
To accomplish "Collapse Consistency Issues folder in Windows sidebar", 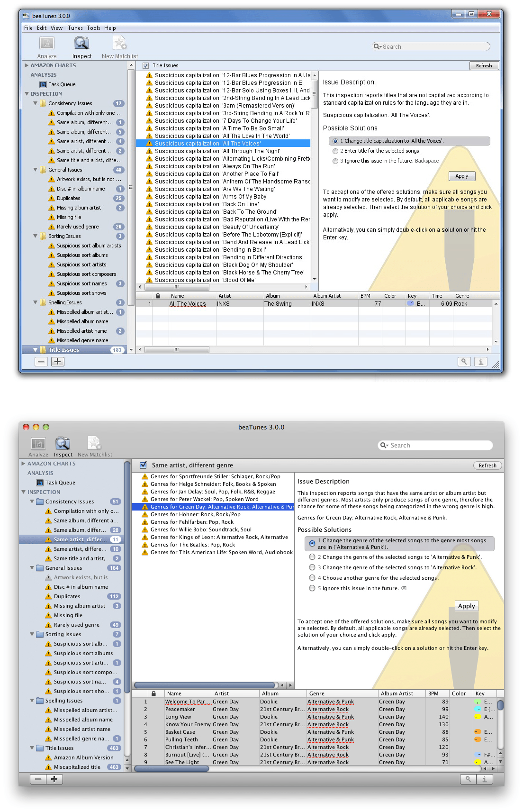I will click(x=35, y=103).
